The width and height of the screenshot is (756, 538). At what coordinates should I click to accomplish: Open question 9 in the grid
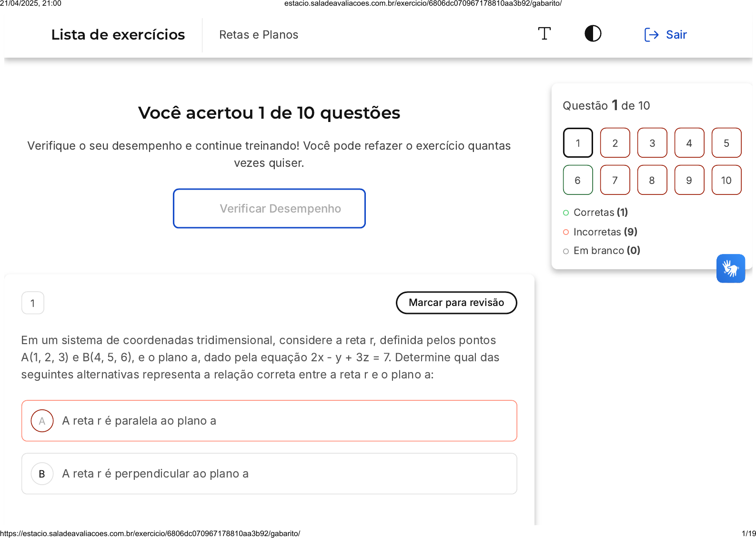coord(689,180)
